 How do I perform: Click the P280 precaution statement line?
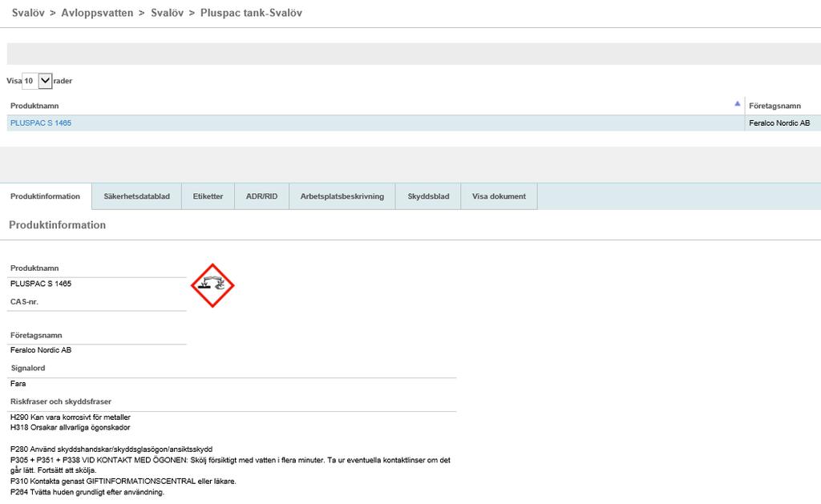click(111, 449)
